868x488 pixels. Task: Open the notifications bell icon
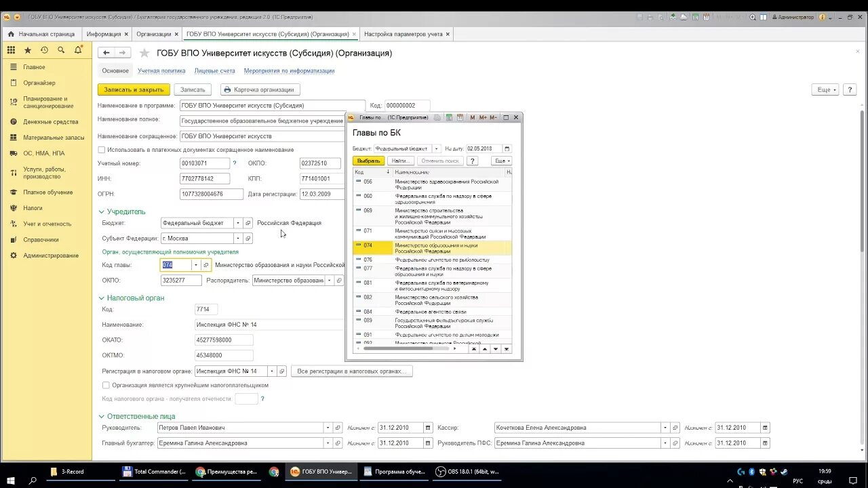(78, 50)
